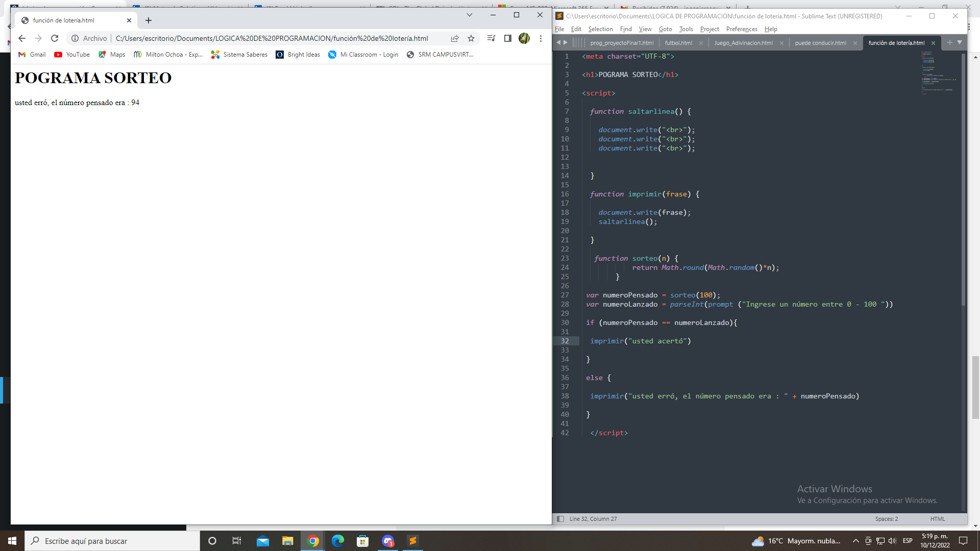Close Juego_Adivinacion.html tab in Sublime

(781, 43)
